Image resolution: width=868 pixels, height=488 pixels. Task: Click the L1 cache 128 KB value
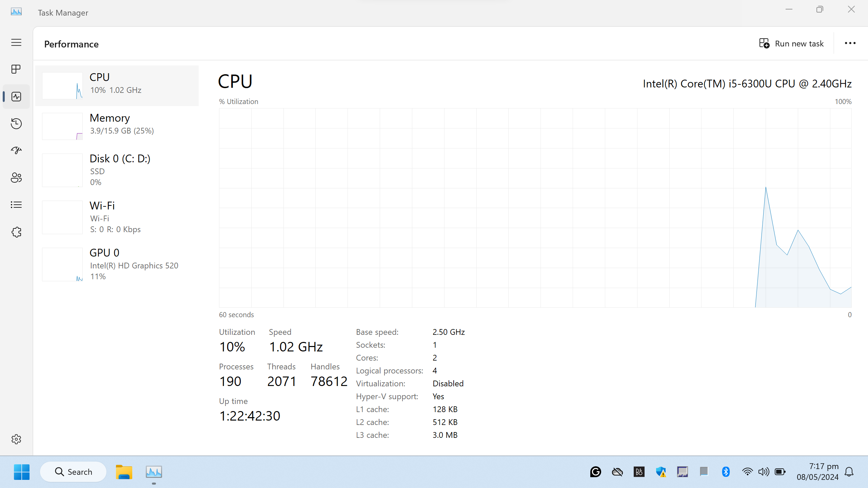click(445, 409)
